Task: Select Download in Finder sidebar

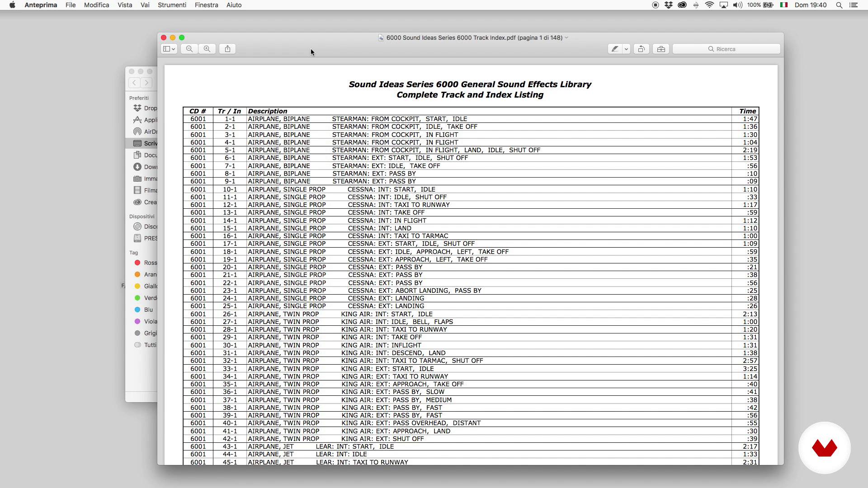Action: click(x=142, y=167)
